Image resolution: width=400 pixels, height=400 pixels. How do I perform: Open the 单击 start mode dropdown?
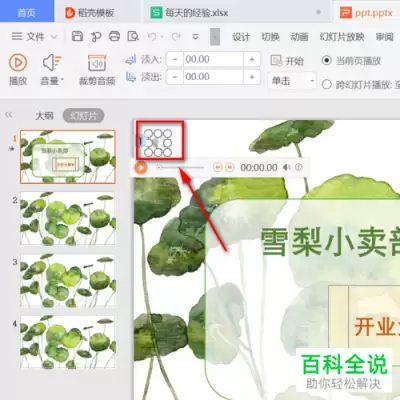[x=292, y=80]
